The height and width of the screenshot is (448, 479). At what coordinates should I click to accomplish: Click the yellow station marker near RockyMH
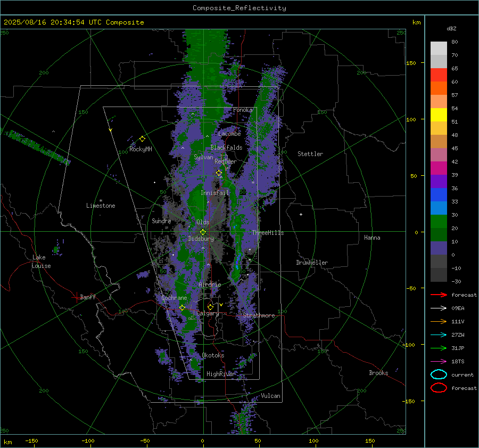142,139
